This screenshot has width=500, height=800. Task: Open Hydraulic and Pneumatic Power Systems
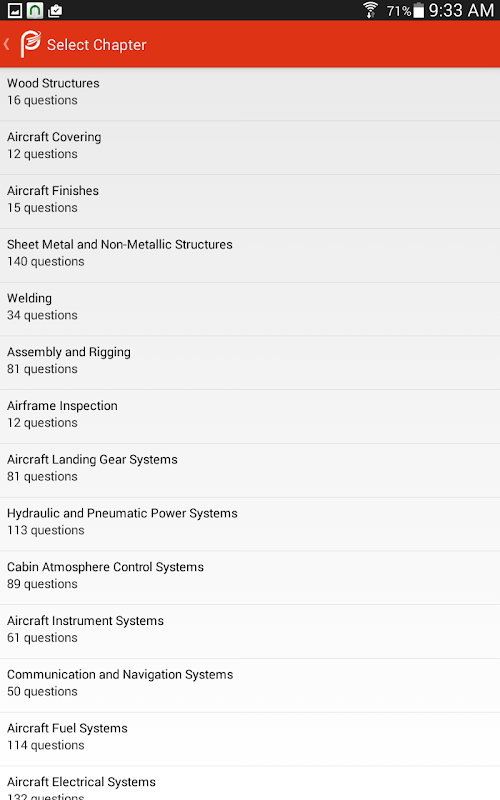click(250, 524)
